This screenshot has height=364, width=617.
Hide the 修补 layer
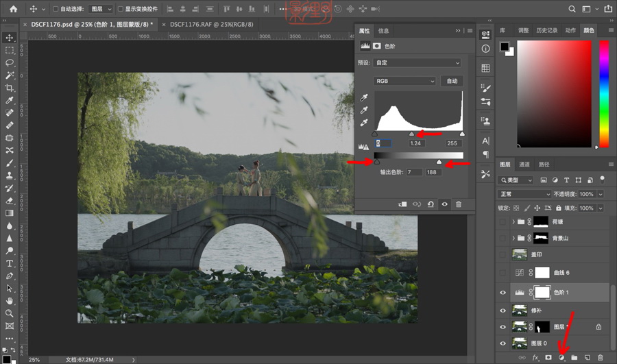(503, 311)
